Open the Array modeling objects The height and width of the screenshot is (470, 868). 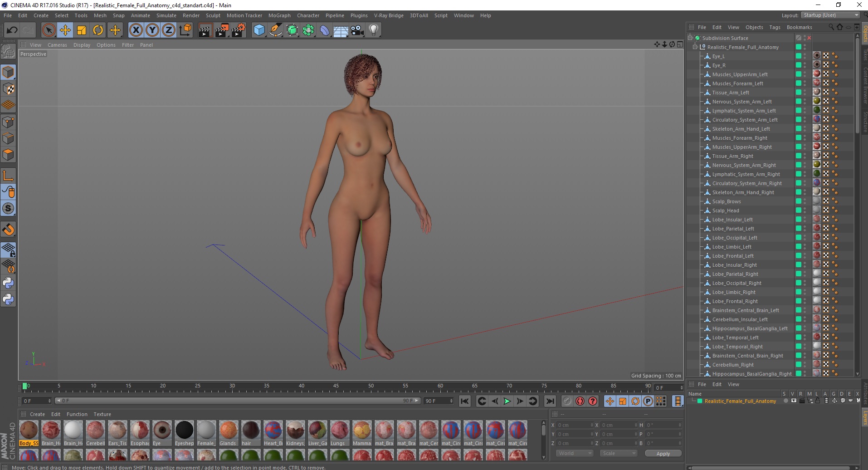pos(308,30)
